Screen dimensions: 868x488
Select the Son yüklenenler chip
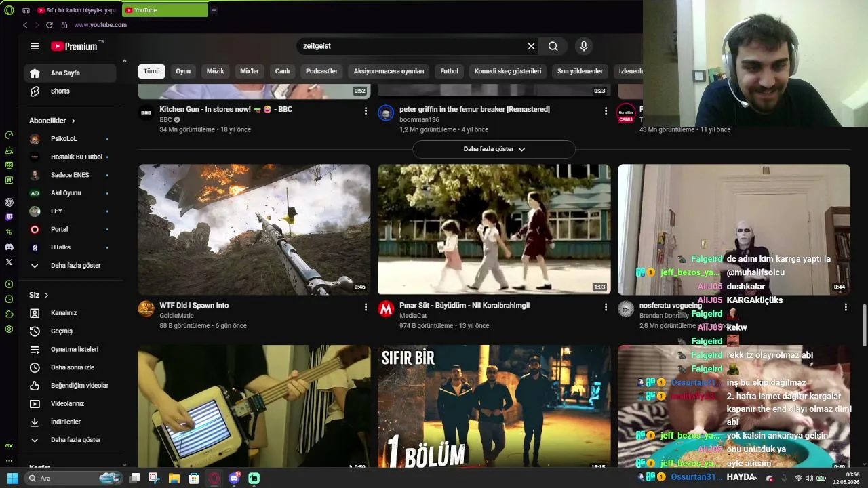click(x=580, y=71)
